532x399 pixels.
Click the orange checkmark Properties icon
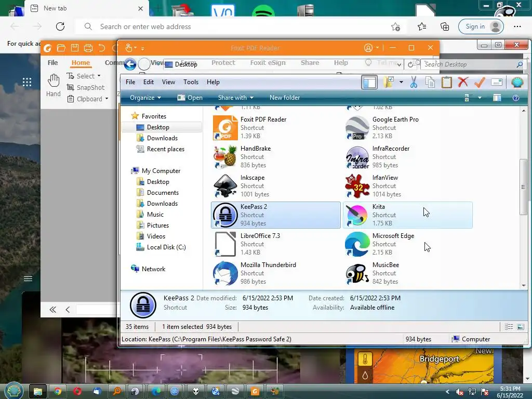click(480, 82)
